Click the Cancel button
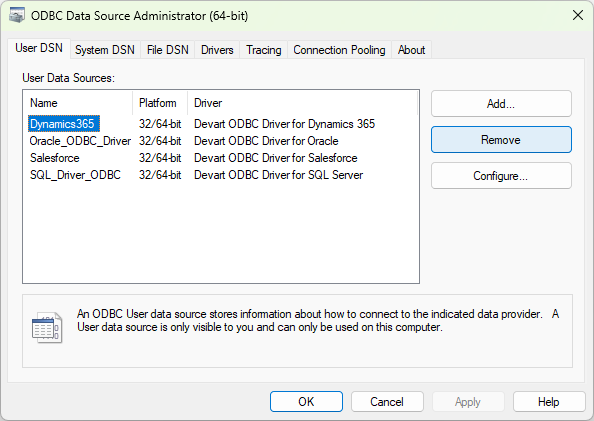The image size is (594, 421). tap(387, 402)
